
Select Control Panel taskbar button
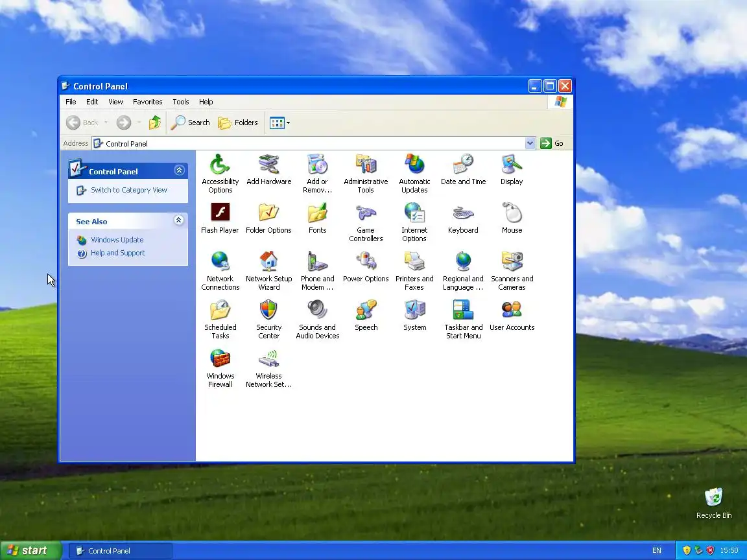click(121, 551)
